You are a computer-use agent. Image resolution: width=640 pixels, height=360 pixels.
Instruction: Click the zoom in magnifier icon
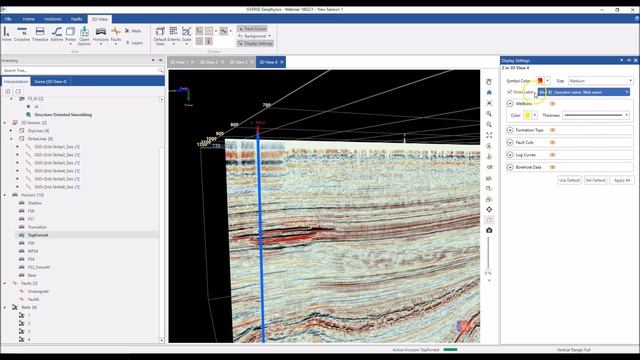(x=489, y=114)
